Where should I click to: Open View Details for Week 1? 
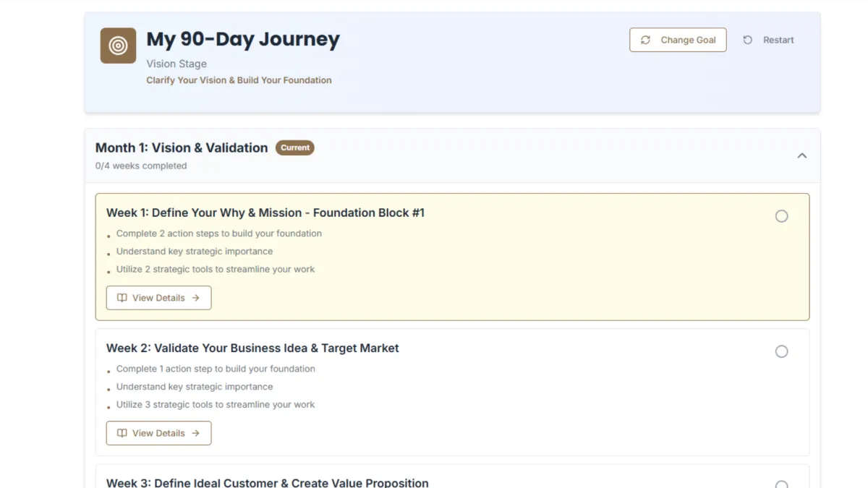pyautogui.click(x=158, y=298)
